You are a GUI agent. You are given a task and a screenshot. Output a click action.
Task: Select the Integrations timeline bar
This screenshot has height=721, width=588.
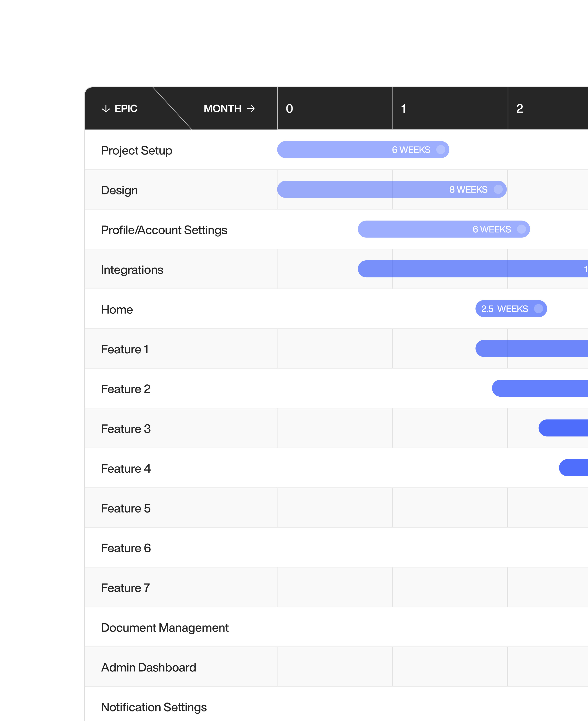coord(471,269)
